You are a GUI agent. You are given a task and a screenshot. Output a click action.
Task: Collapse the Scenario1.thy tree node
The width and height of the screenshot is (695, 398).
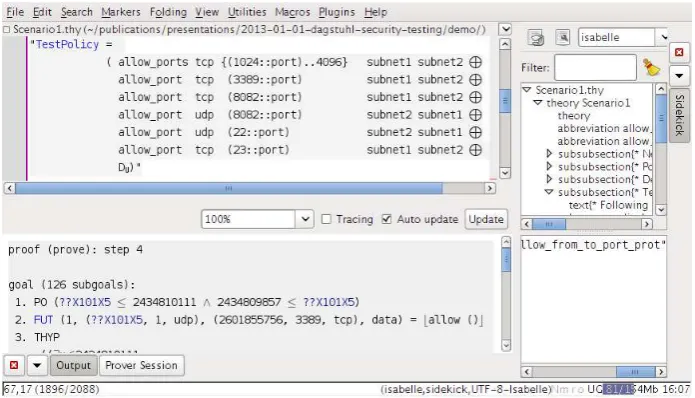pos(527,90)
